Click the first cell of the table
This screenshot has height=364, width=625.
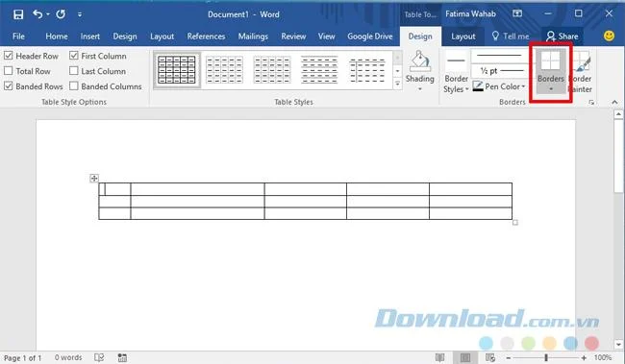[114, 189]
